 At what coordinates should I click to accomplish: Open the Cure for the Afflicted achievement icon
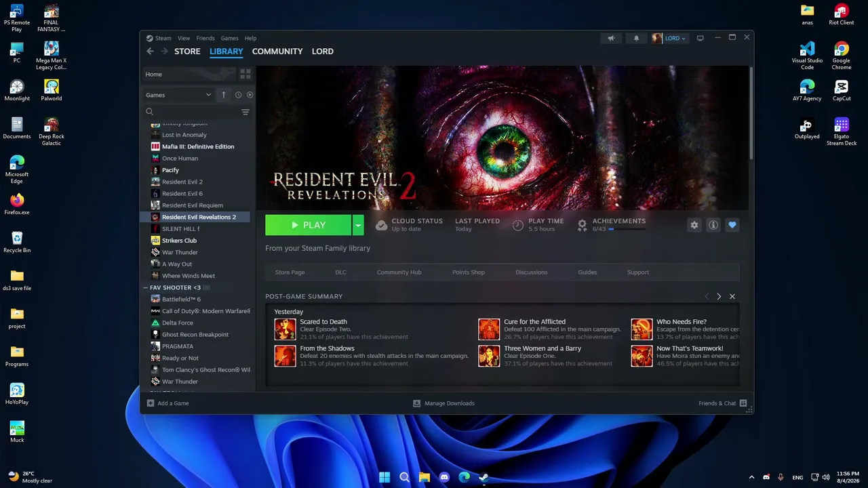489,329
